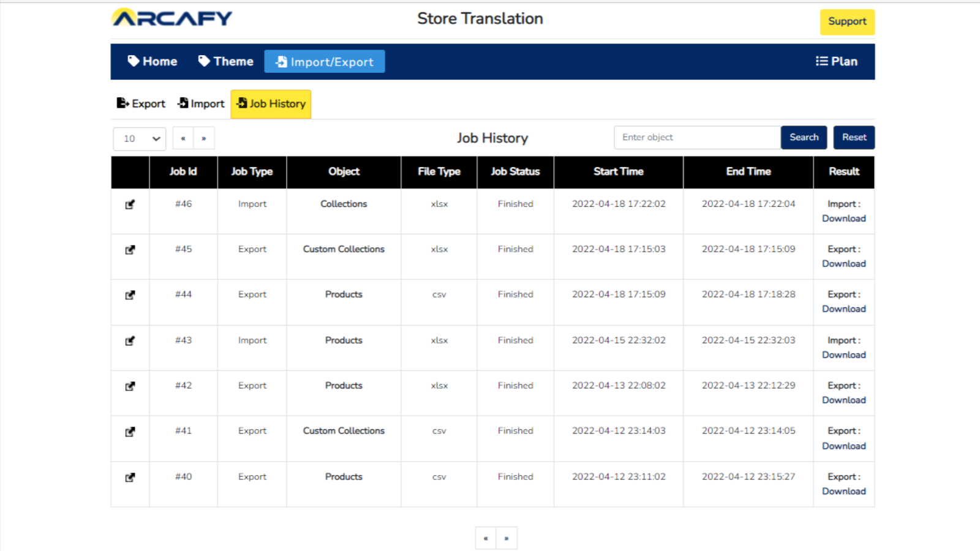Click the open icon on job #44 row
This screenshot has width=980, height=551.
[x=130, y=295]
